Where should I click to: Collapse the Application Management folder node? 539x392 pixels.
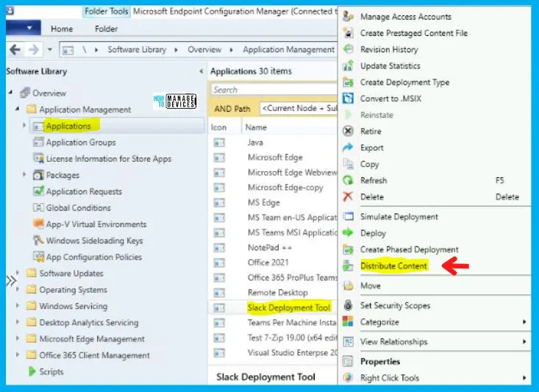(x=18, y=109)
